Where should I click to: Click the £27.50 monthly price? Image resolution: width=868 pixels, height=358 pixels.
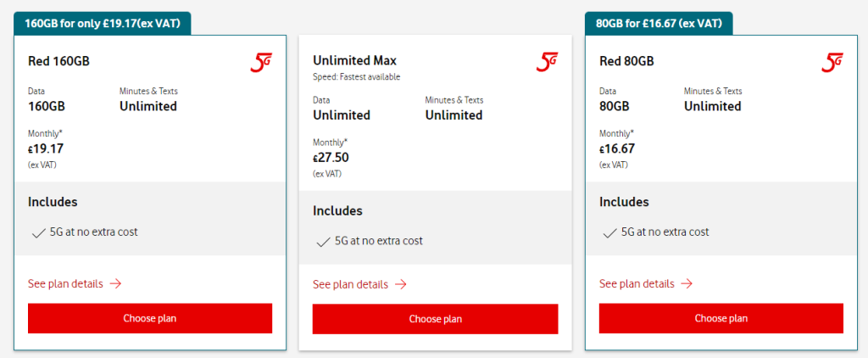pyautogui.click(x=331, y=158)
